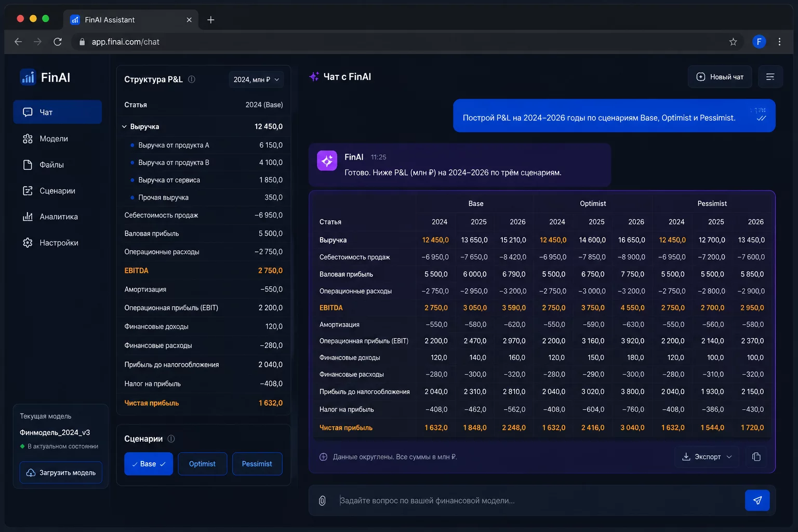798x532 pixels.
Task: Click the Pessimist column group header
Action: [x=712, y=204]
